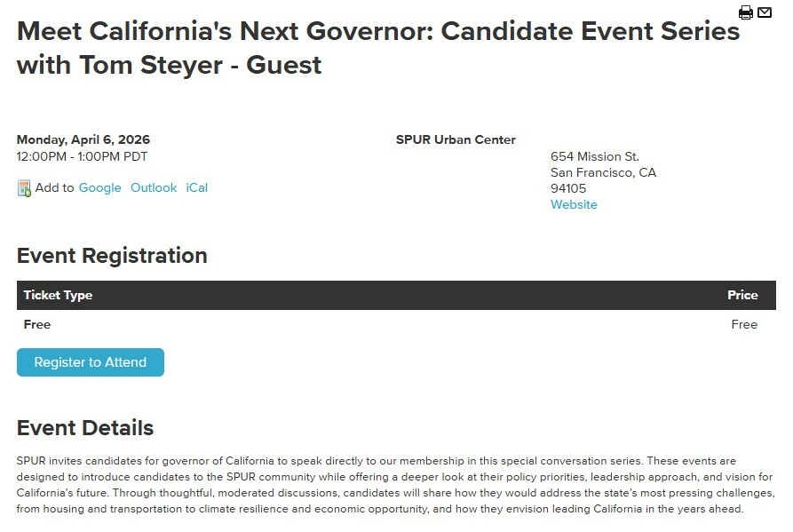
Task: Click the Price column header
Action: (742, 295)
